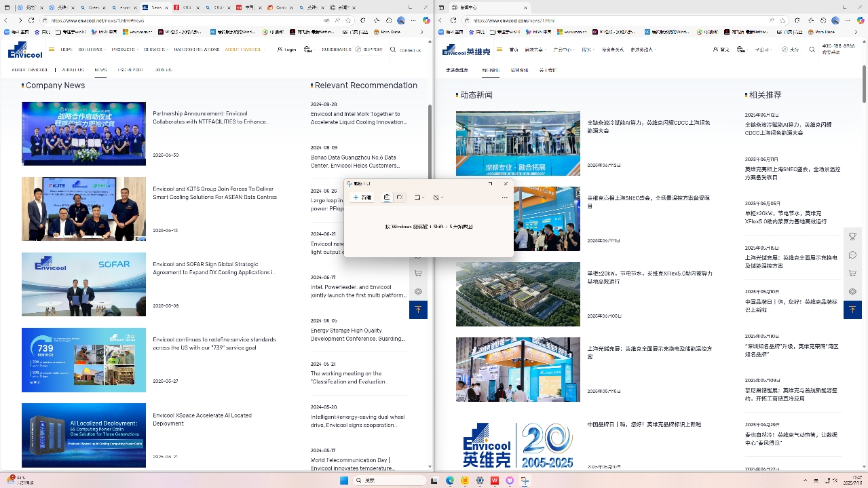
Task: Open delay timer dropdown in Snipping Tool
Action: click(438, 198)
